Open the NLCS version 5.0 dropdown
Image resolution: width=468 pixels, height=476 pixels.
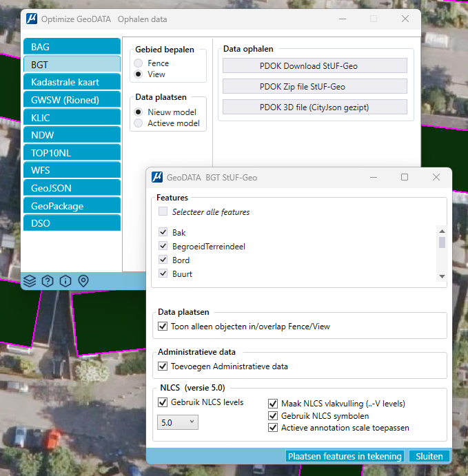[x=178, y=422]
